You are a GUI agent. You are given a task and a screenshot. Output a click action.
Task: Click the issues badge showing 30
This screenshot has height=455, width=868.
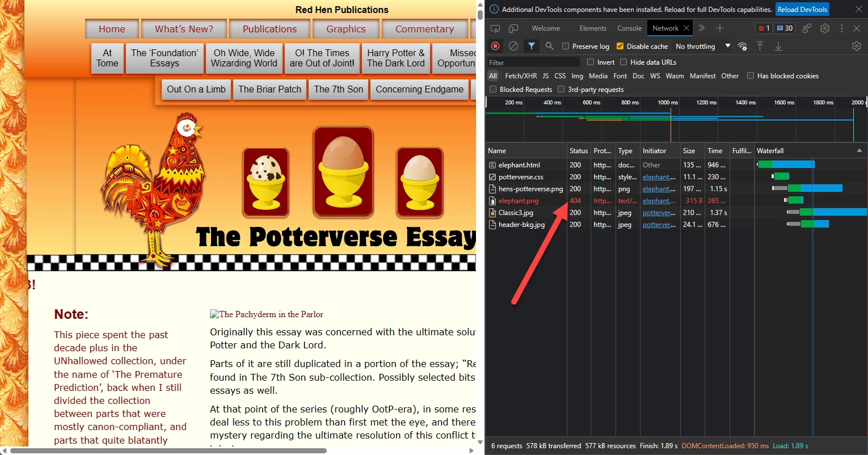tap(785, 28)
